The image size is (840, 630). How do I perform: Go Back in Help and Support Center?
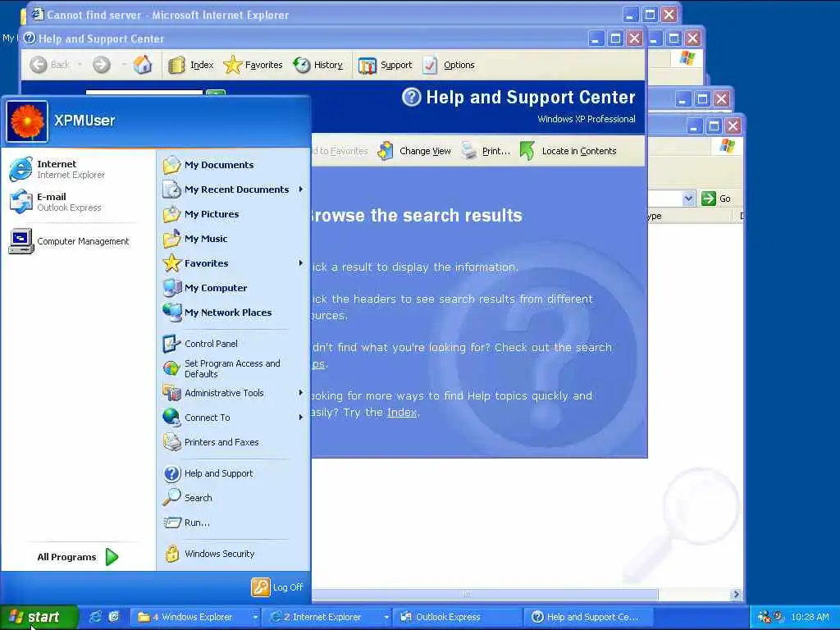49,65
